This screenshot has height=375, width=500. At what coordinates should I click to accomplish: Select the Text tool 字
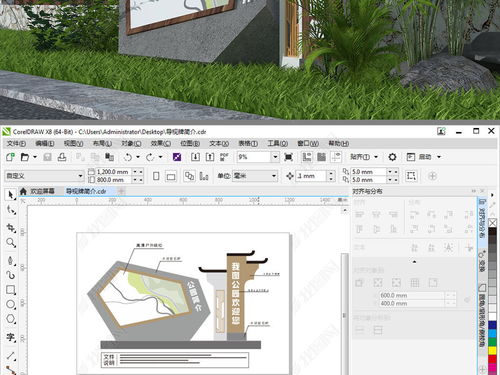[x=11, y=337]
